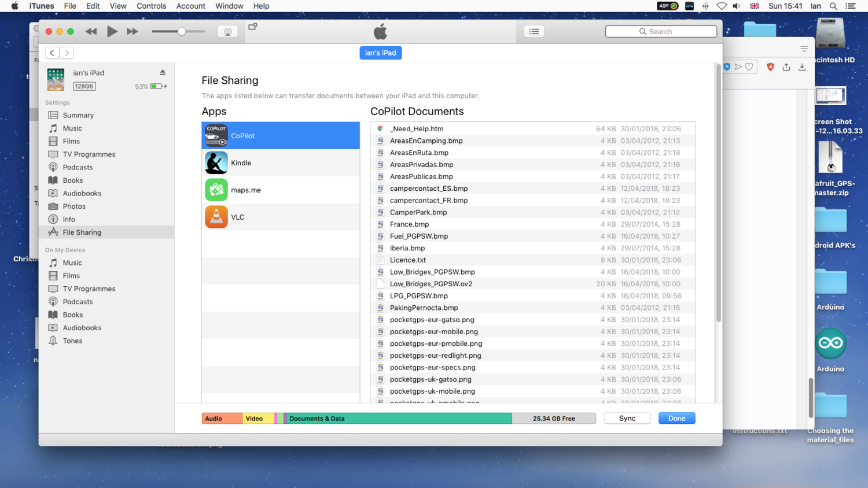Screen dimensions: 868x488
Task: Open the Edit menu
Action: [x=93, y=6]
